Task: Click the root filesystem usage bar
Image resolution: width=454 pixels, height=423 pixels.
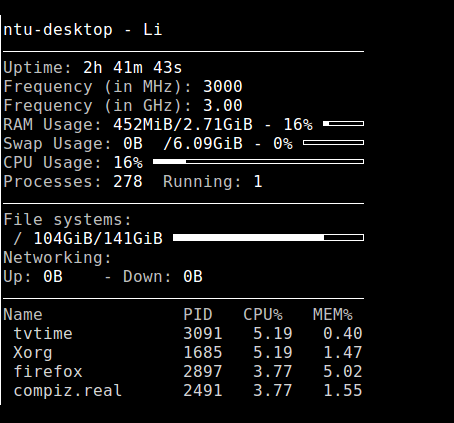Action: pos(268,237)
